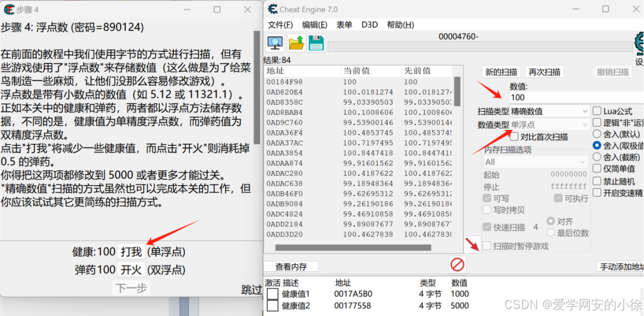The width and height of the screenshot is (644, 316).
Task: Click the 新的扫描 button
Action: point(501,72)
